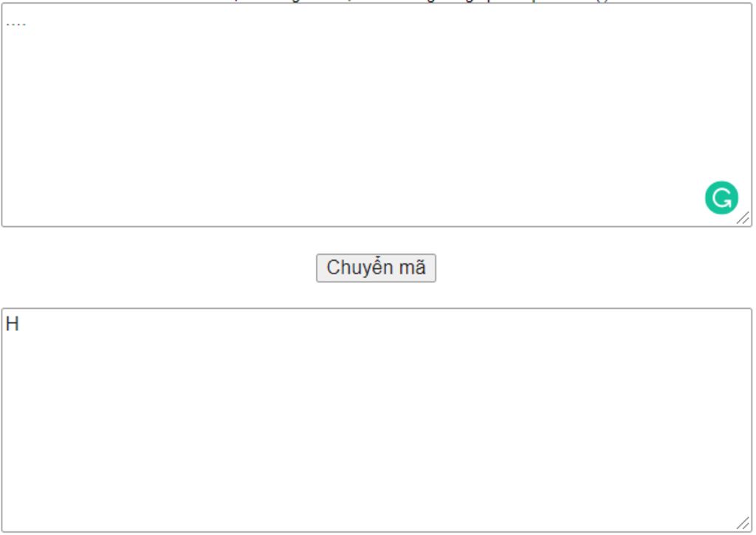Focus the upper Morse code input textarea

[x=377, y=115]
